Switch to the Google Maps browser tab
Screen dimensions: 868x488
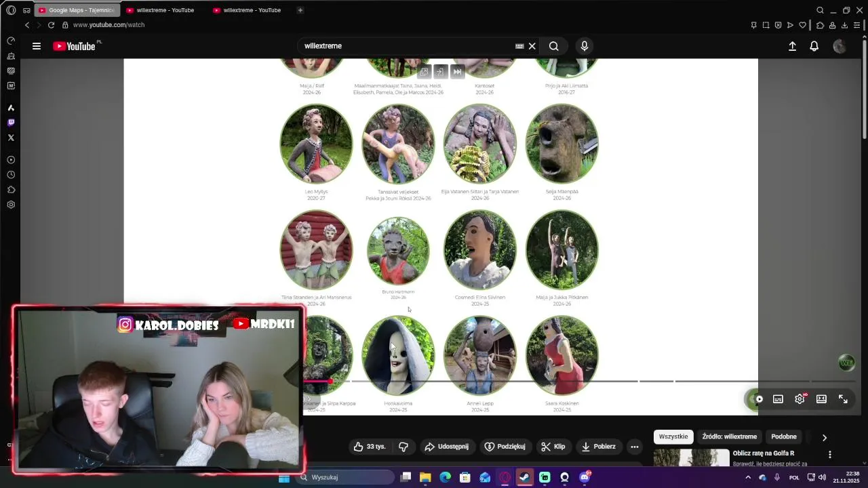click(76, 10)
